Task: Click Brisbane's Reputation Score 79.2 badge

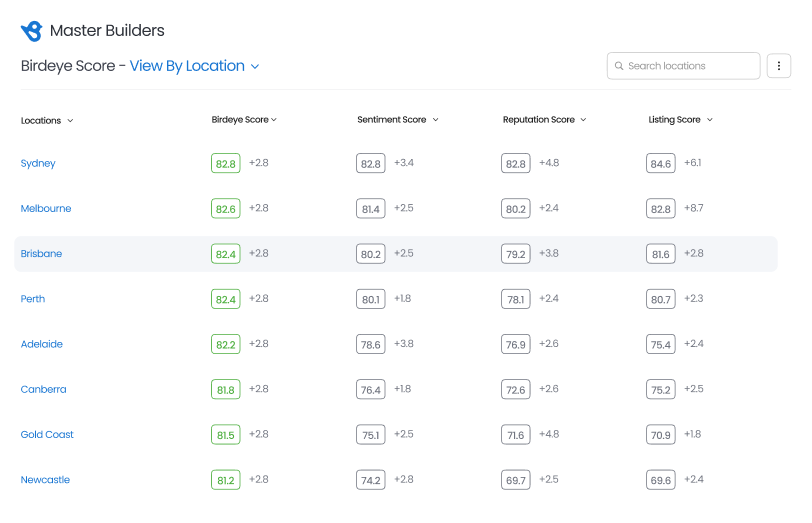Action: 516,254
